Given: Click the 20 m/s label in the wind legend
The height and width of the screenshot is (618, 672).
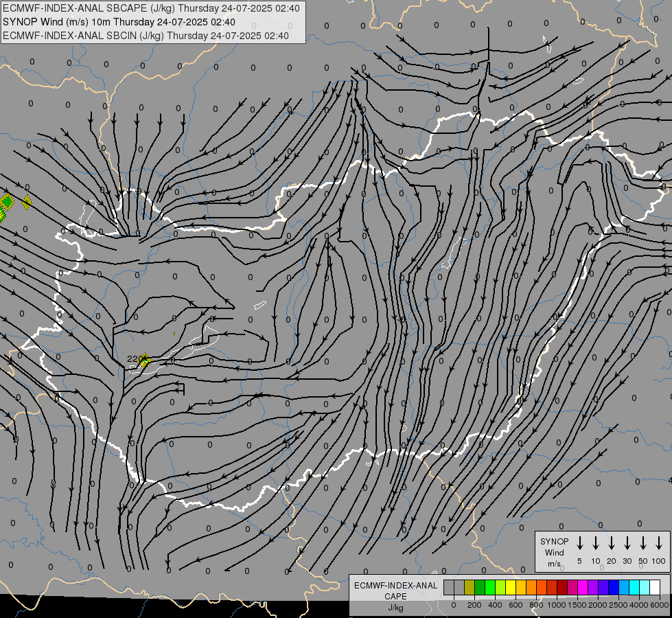Looking at the screenshot, I should [612, 561].
